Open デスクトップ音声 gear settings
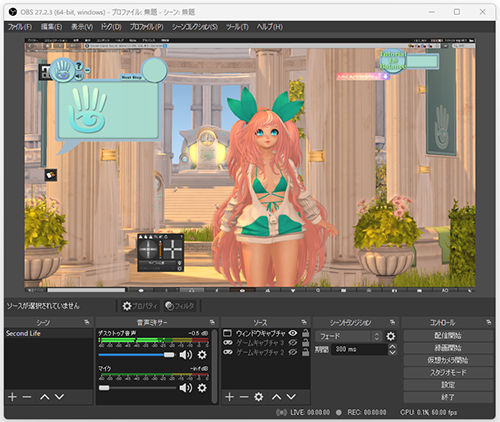500x422 pixels. tap(202, 355)
